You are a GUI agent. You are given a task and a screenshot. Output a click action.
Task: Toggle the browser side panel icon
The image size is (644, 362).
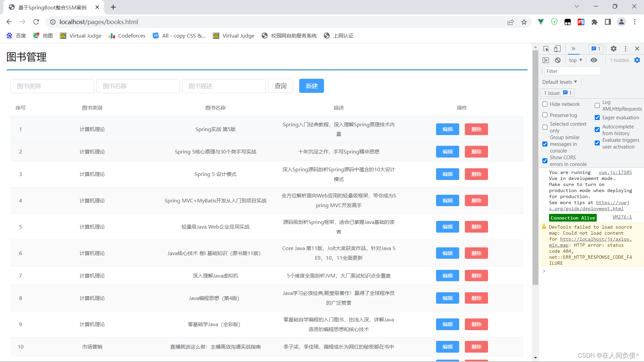point(608,22)
